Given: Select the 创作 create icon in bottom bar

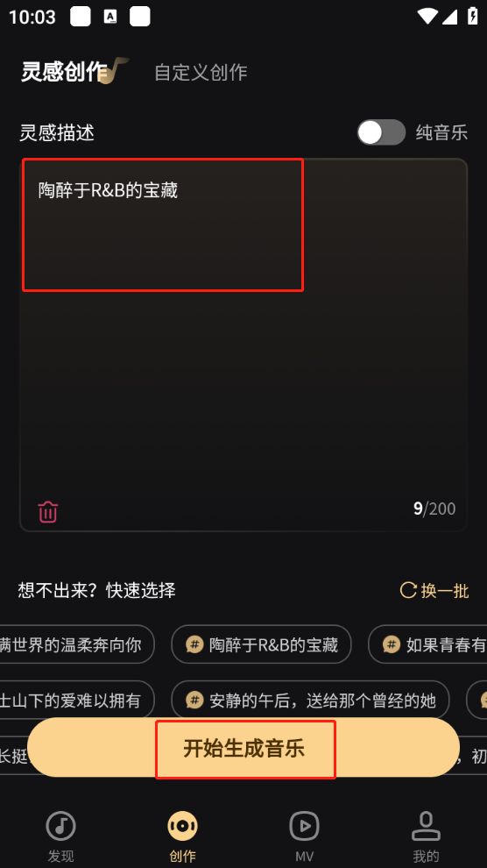Looking at the screenshot, I should pos(182,825).
